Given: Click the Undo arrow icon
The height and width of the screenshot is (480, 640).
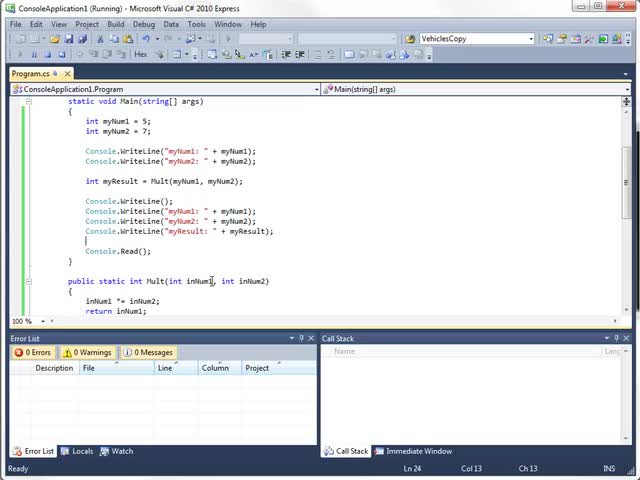Looking at the screenshot, I should [x=146, y=39].
